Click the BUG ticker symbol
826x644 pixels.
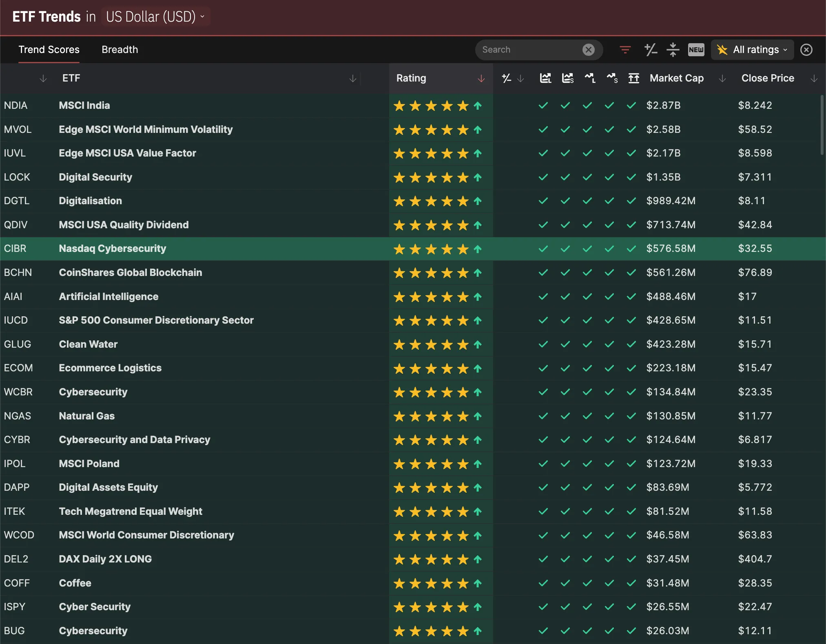pos(14,631)
